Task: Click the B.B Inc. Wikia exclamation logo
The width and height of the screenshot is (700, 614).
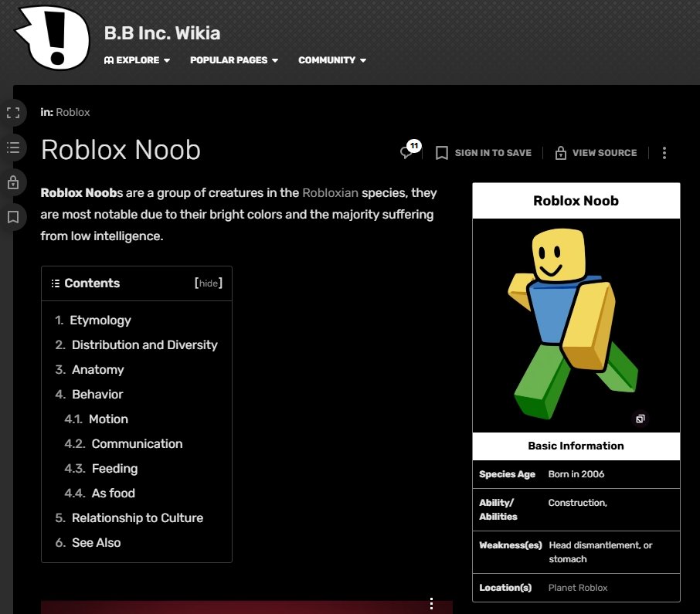Action: [53, 37]
